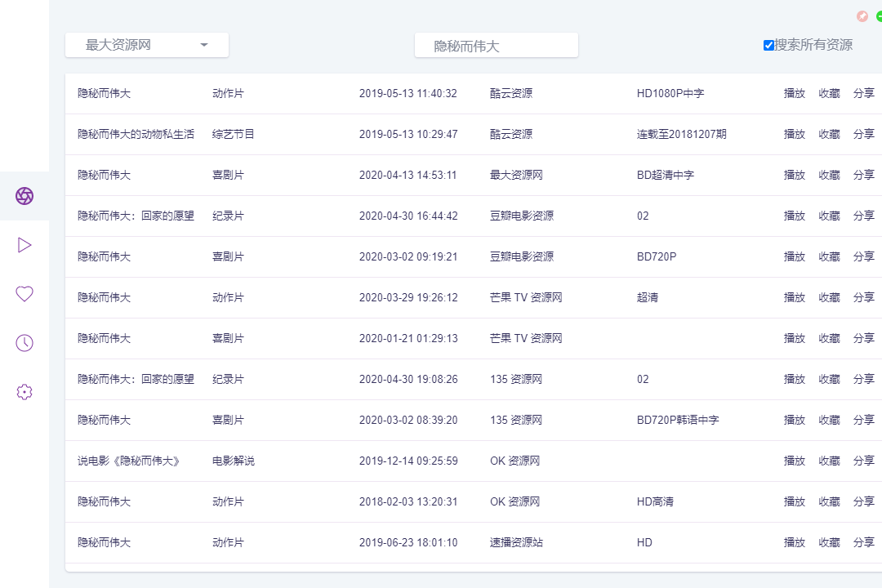The image size is (882, 588).
Task: Share the 酷云资源 HD1080P中字 entry
Action: click(x=863, y=93)
